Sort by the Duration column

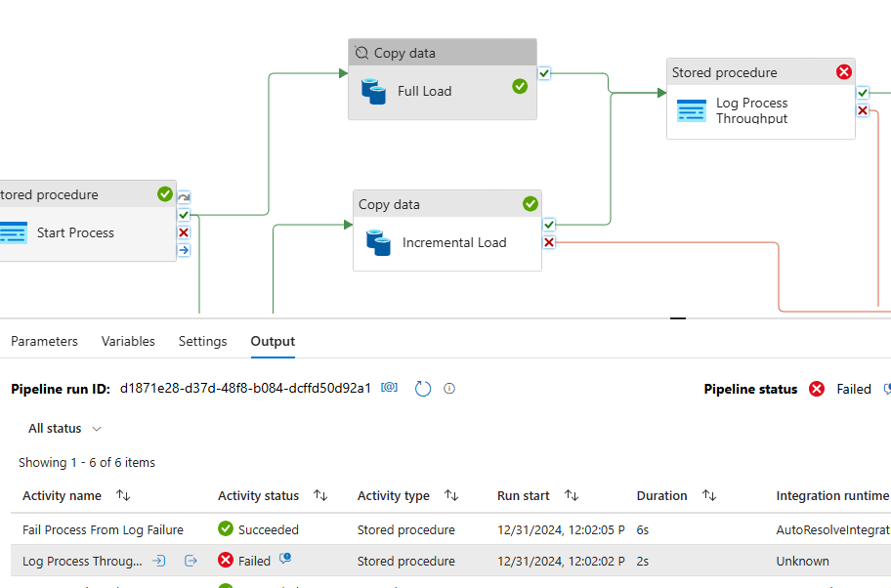click(710, 496)
